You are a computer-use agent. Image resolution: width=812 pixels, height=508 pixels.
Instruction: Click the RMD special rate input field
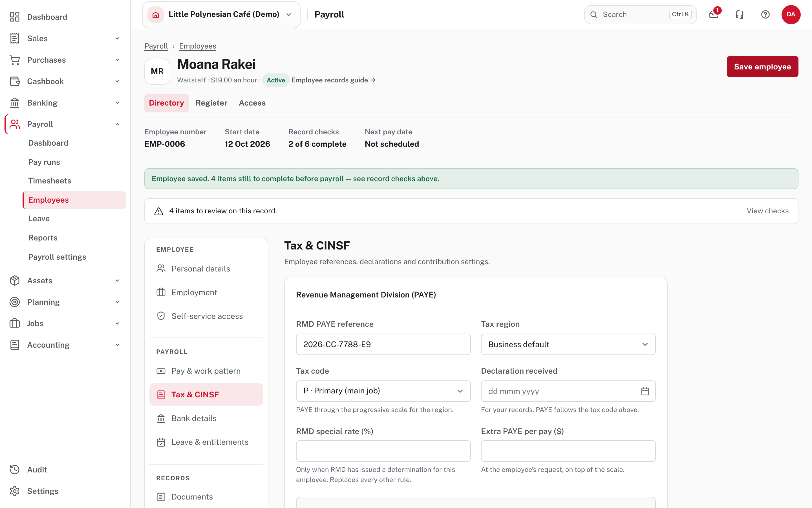383,451
